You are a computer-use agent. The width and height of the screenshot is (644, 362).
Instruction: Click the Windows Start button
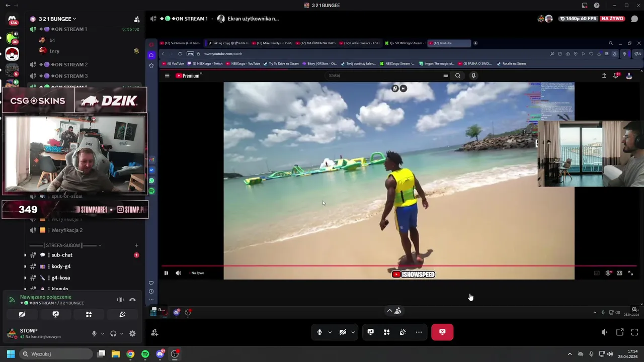point(11,354)
